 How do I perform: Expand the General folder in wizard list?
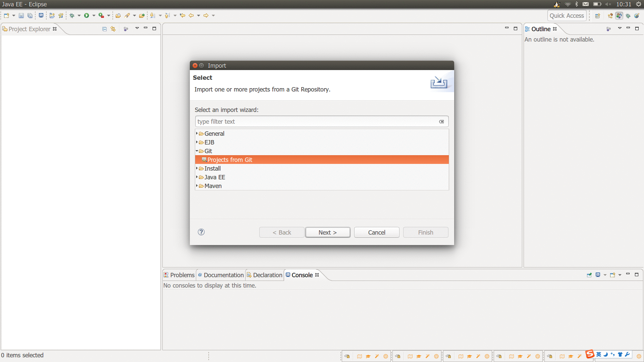click(x=197, y=133)
